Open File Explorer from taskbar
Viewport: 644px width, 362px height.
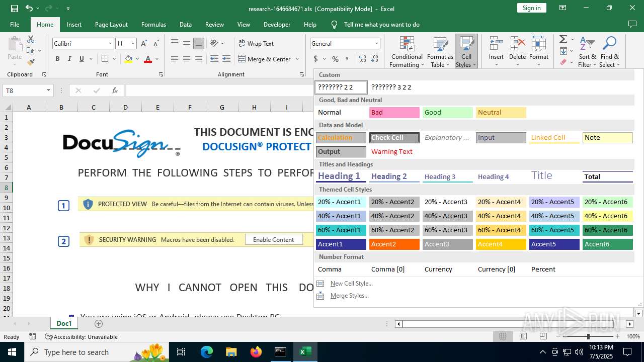click(x=231, y=352)
